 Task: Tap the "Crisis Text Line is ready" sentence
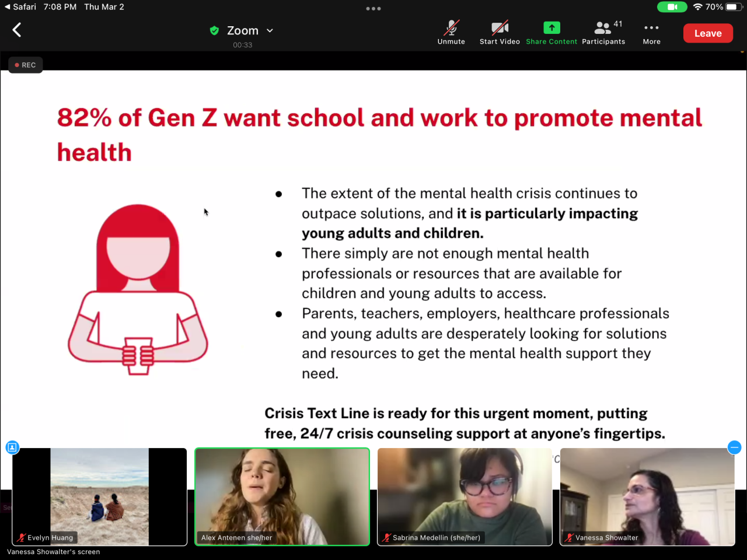click(465, 423)
